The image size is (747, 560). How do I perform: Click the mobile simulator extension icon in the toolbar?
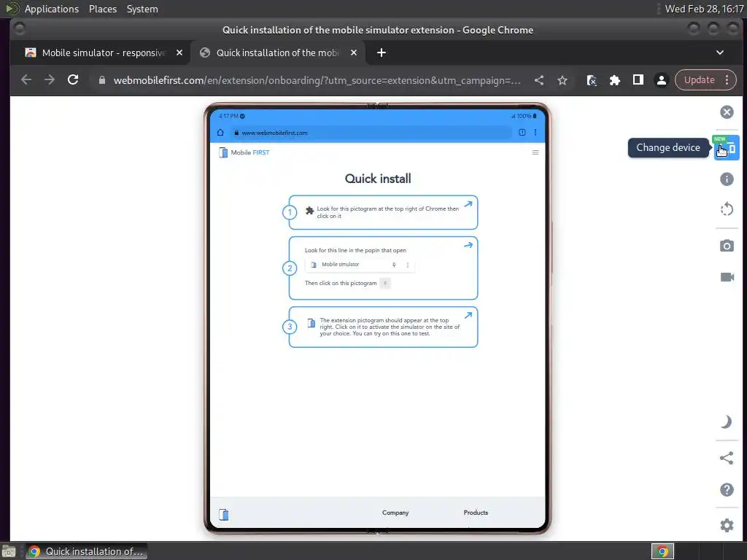point(591,80)
